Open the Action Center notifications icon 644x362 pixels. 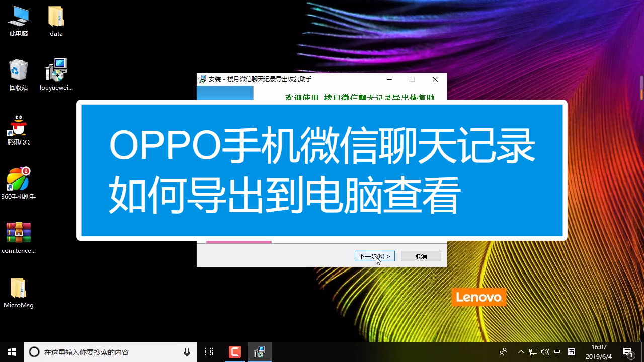628,352
